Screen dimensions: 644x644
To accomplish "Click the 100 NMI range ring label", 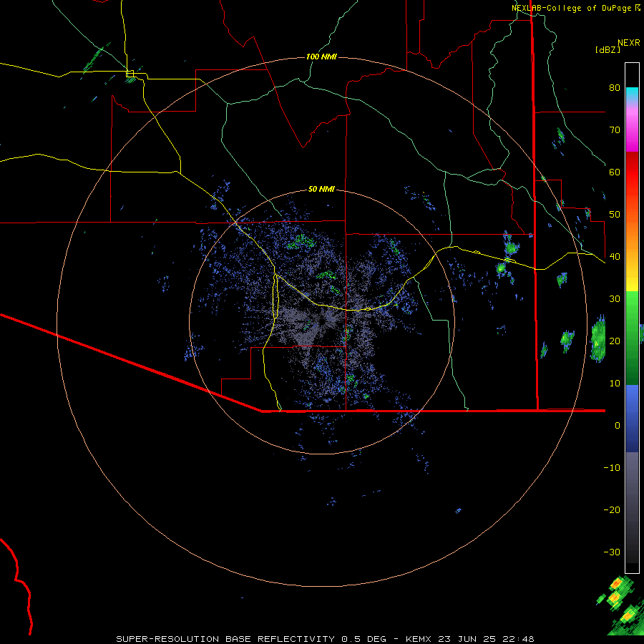I will [x=321, y=57].
